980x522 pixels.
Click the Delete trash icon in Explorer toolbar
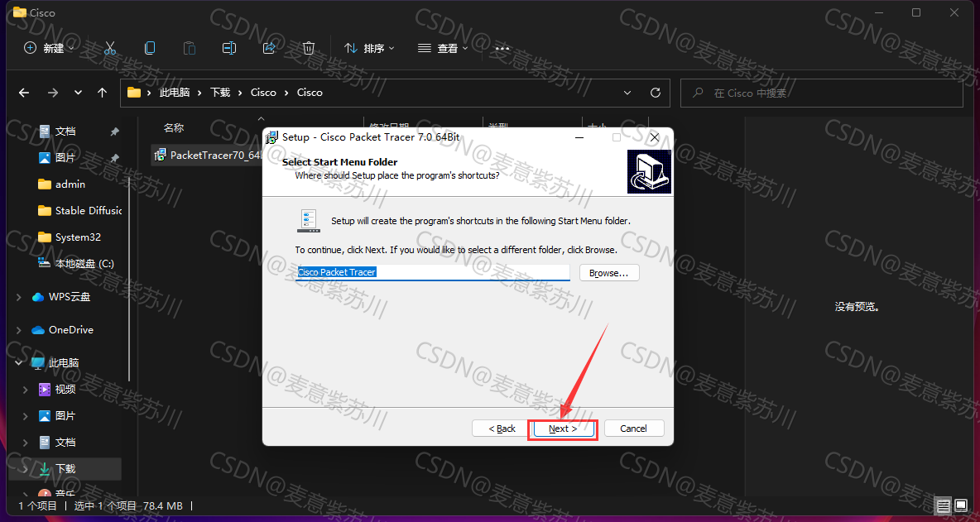click(x=309, y=48)
